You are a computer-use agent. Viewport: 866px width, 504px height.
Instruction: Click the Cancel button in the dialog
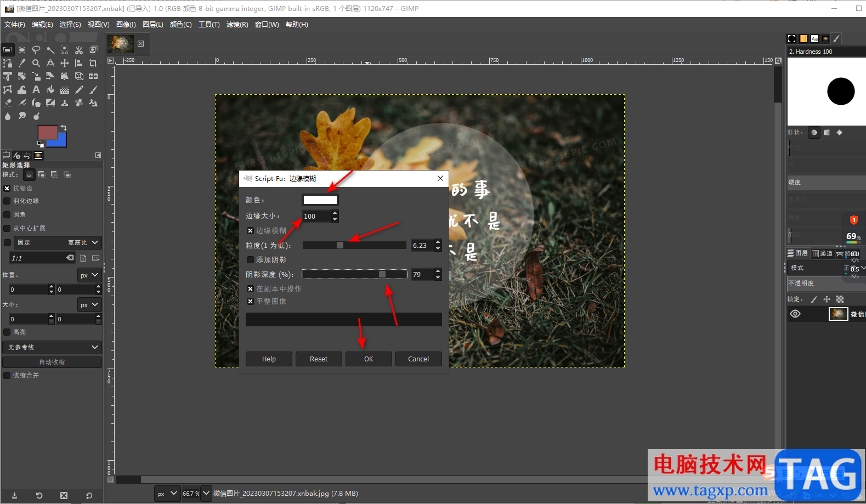418,359
